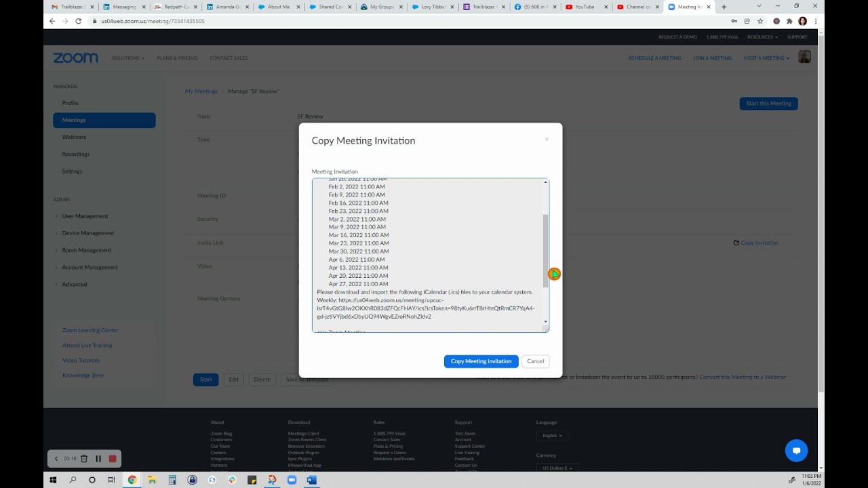Image resolution: width=868 pixels, height=488 pixels.
Task: Expand Room Management in the sidebar
Action: tap(86, 250)
